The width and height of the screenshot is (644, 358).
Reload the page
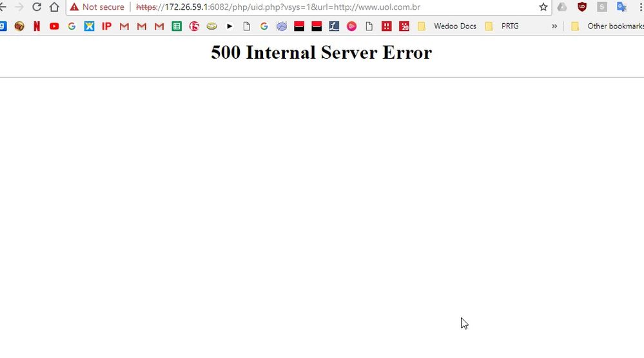click(37, 7)
